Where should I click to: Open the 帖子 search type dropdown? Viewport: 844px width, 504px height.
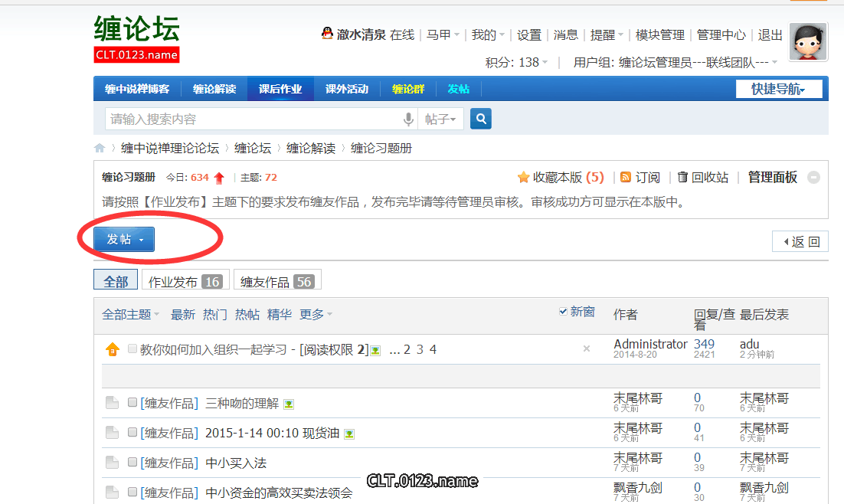coord(440,119)
